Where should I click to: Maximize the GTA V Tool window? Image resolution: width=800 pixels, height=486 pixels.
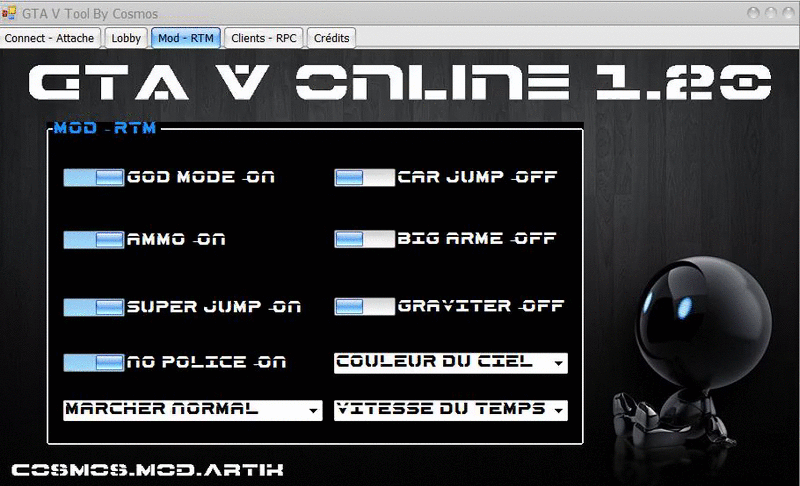(771, 13)
